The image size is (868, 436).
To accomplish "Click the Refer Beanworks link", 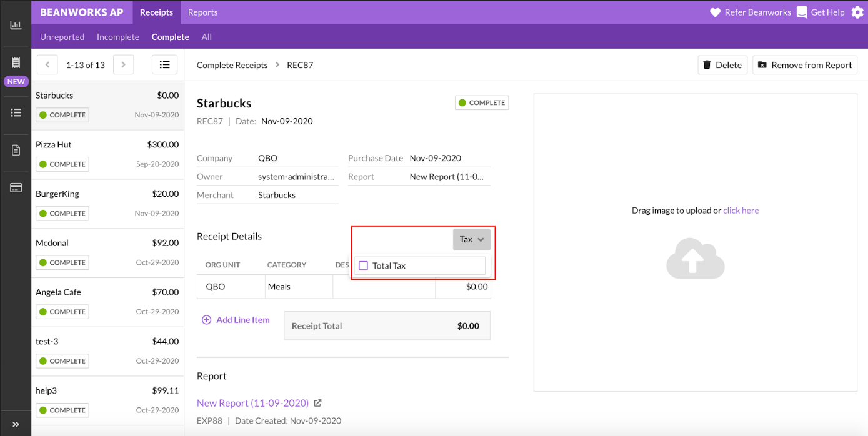I will point(758,12).
